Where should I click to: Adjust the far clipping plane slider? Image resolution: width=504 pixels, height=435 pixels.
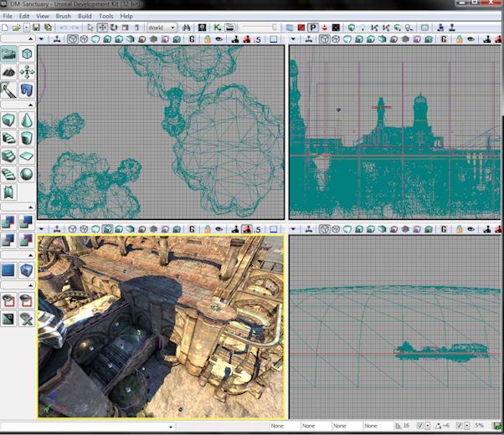click(260, 28)
